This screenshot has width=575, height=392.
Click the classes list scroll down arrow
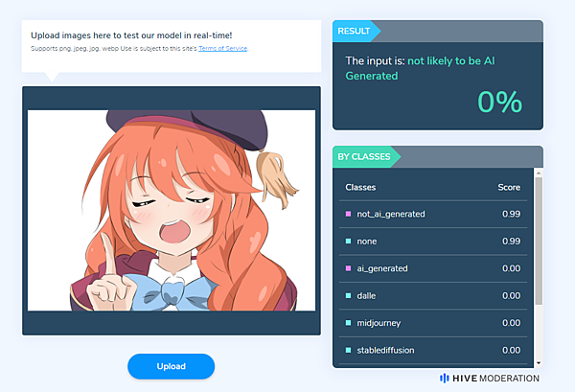(x=539, y=363)
